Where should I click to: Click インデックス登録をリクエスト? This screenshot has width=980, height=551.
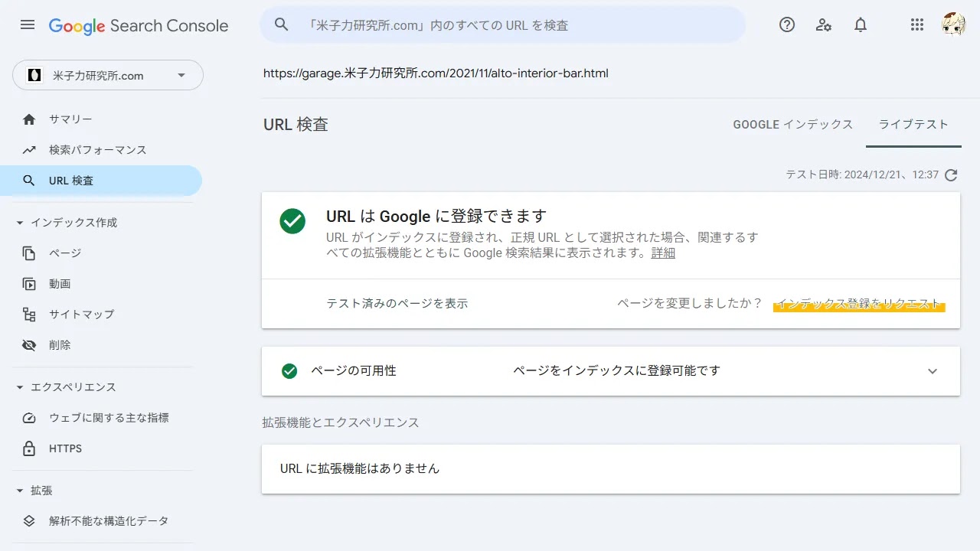[x=859, y=304]
